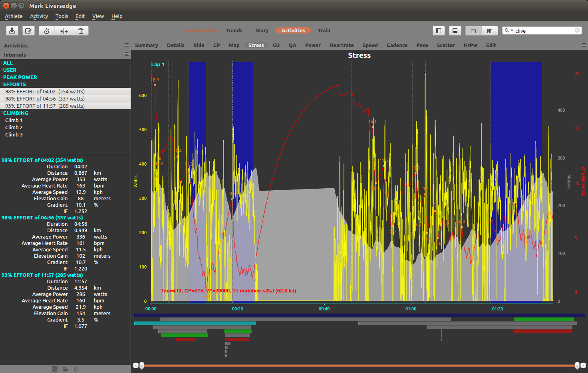Open the Help menu

pos(117,16)
